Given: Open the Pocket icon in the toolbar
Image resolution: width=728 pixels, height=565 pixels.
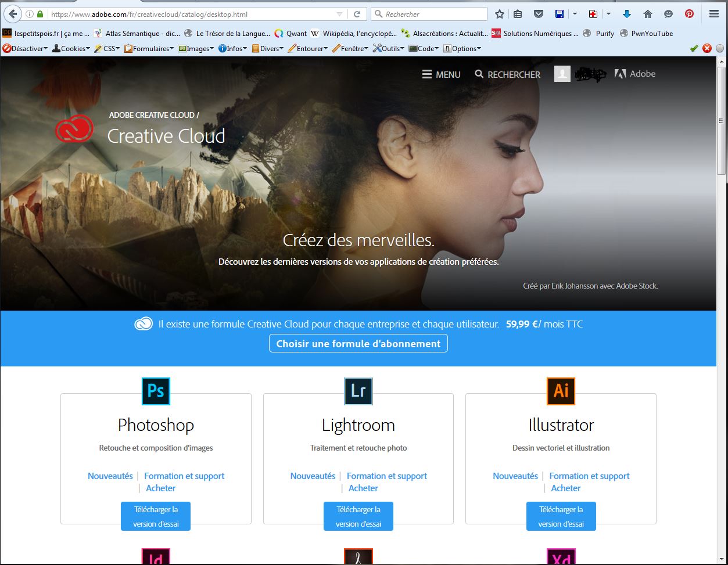Looking at the screenshot, I should click(538, 14).
